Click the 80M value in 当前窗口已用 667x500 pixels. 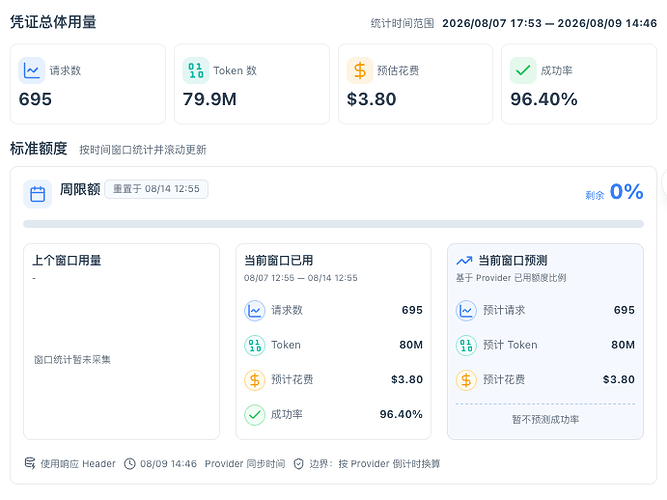(x=411, y=345)
